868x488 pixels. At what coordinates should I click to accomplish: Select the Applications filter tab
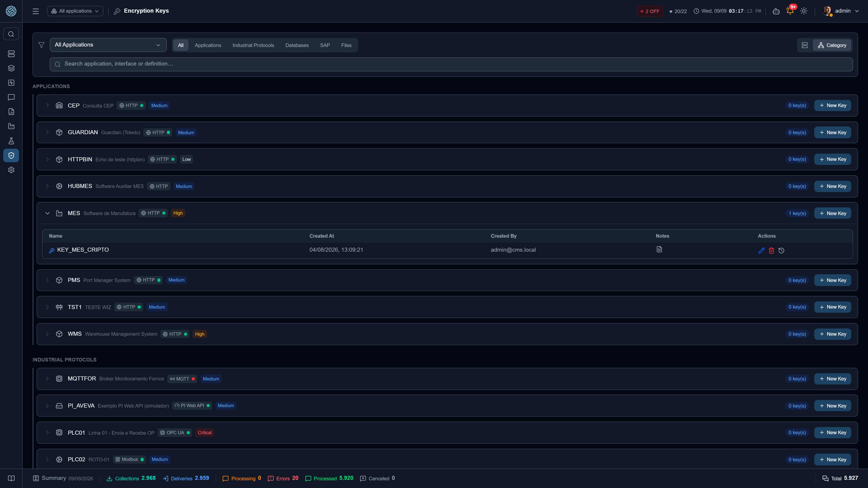(208, 45)
